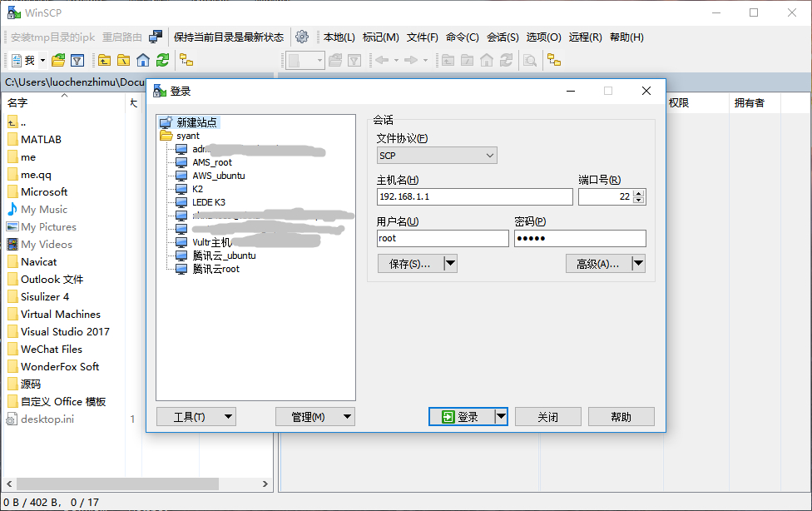Click the remote panel find files icon
The height and width of the screenshot is (511, 812).
(530, 61)
